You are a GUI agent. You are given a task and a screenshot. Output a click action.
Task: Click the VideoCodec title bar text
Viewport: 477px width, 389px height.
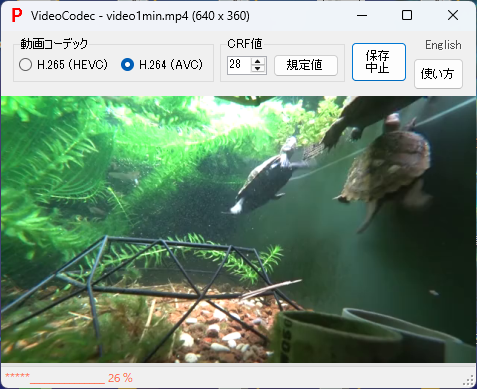point(140,16)
